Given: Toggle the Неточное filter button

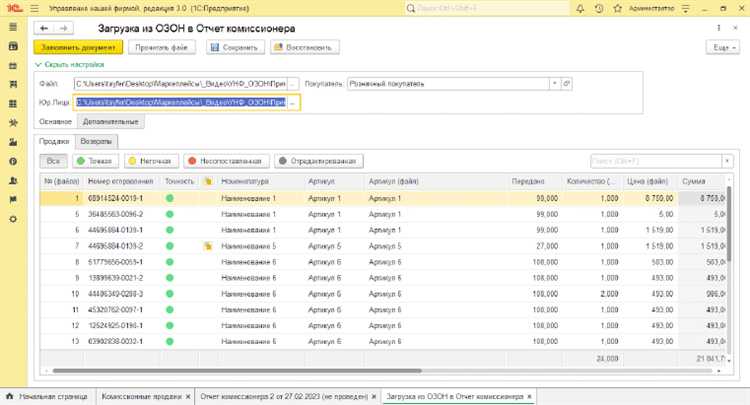Looking at the screenshot, I should coord(152,160).
